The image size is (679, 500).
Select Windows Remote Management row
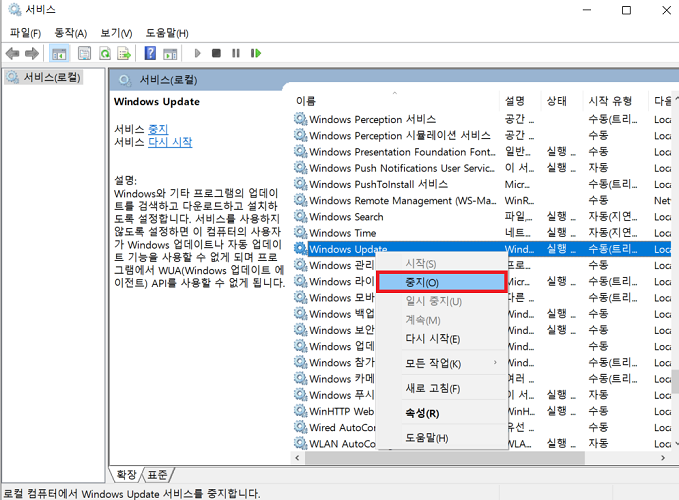coord(482,200)
